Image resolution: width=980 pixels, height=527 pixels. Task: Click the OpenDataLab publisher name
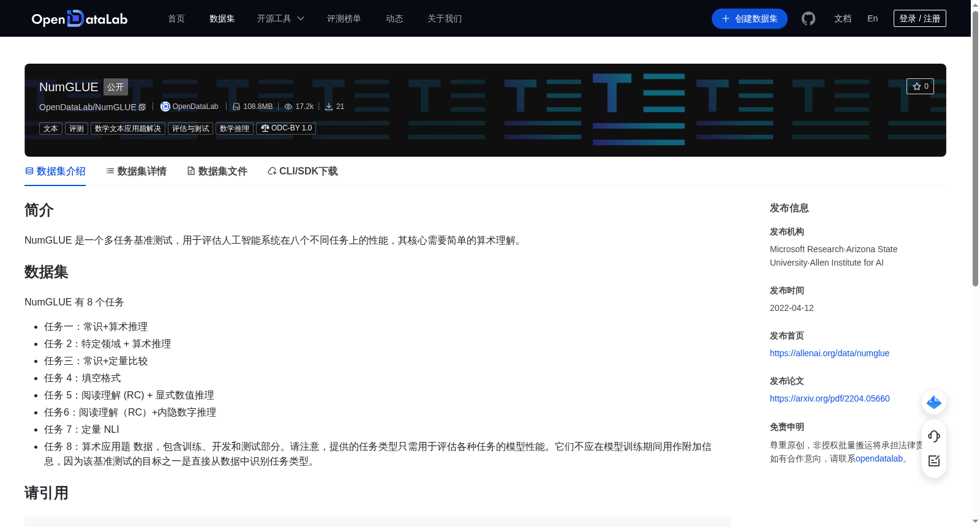click(195, 107)
